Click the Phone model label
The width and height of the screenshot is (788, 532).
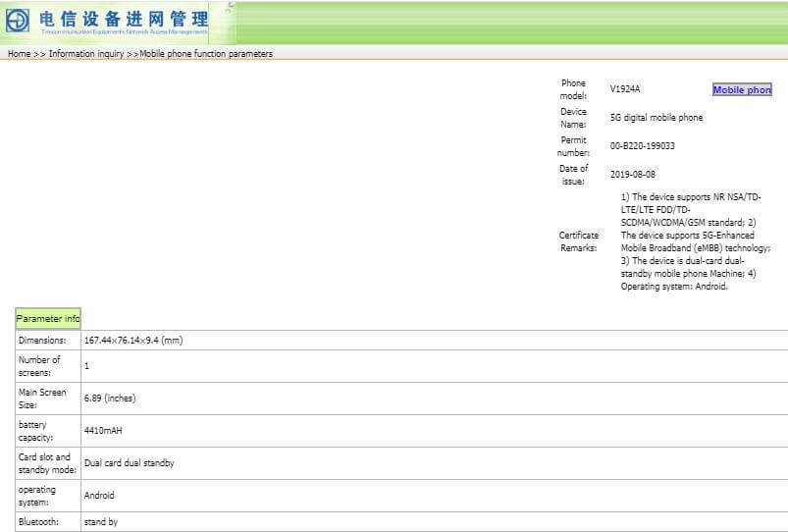tap(573, 89)
